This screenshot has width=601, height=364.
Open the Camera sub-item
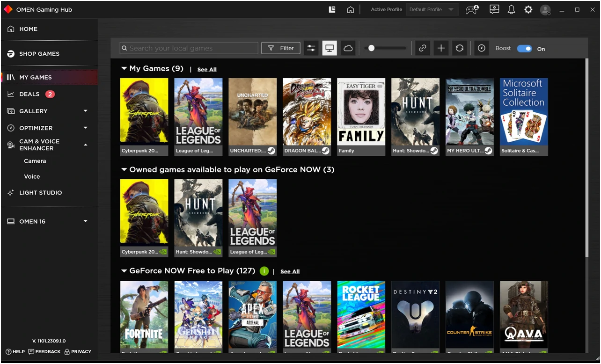click(x=35, y=161)
